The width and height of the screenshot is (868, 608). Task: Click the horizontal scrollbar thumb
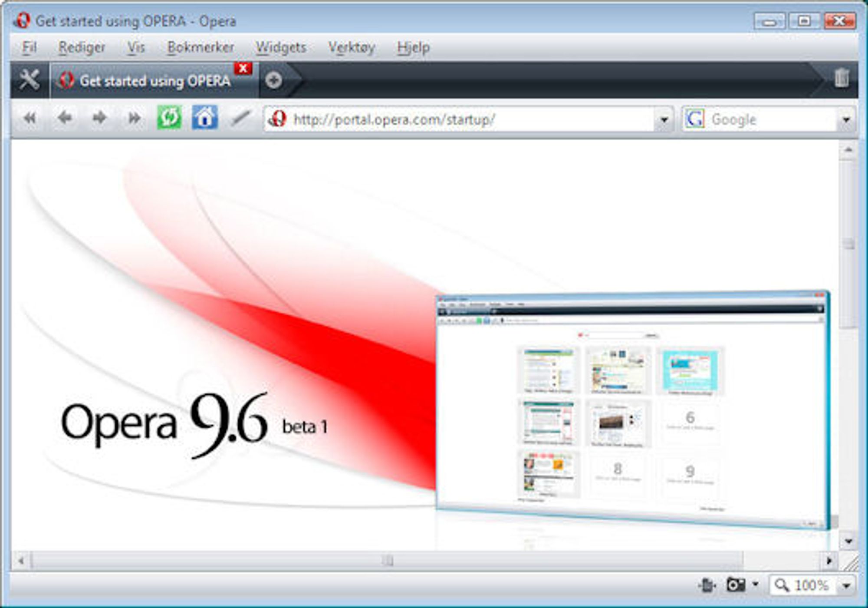coord(387,561)
